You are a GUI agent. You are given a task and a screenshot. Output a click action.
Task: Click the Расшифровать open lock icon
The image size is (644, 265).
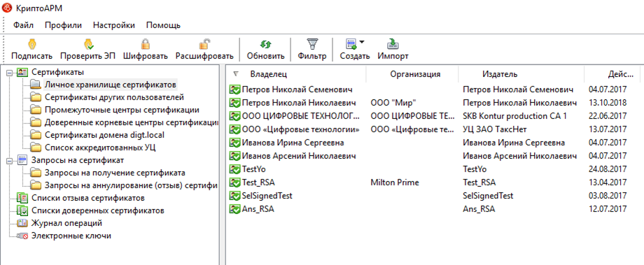tap(204, 44)
